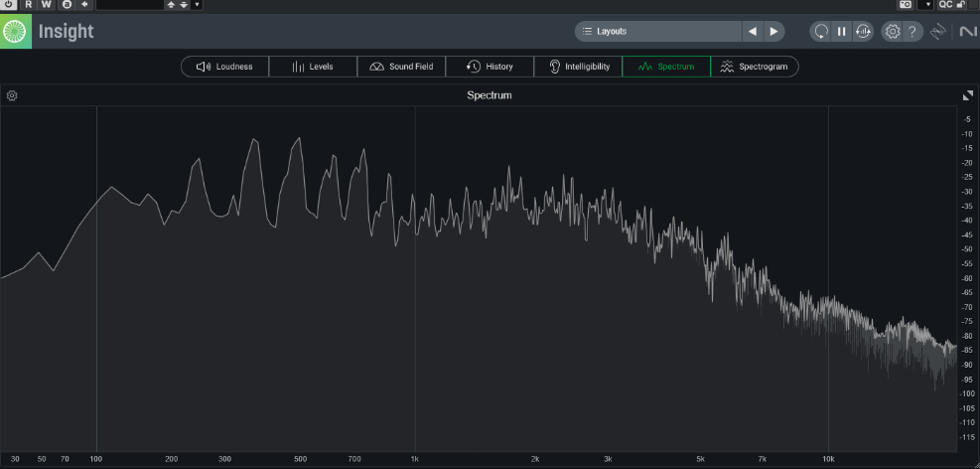
Task: Expand the preset menu down-arrow in host bar
Action: (197, 5)
